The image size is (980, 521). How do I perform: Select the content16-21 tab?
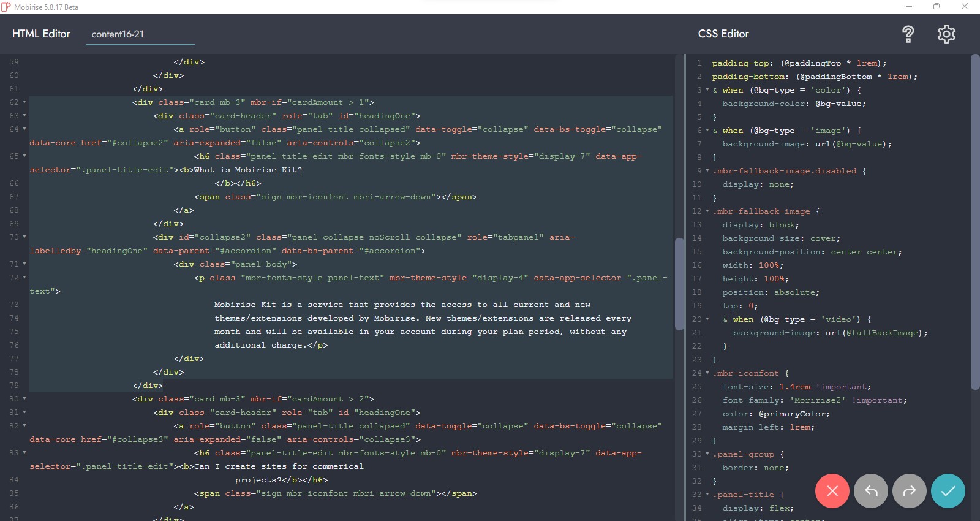point(118,34)
